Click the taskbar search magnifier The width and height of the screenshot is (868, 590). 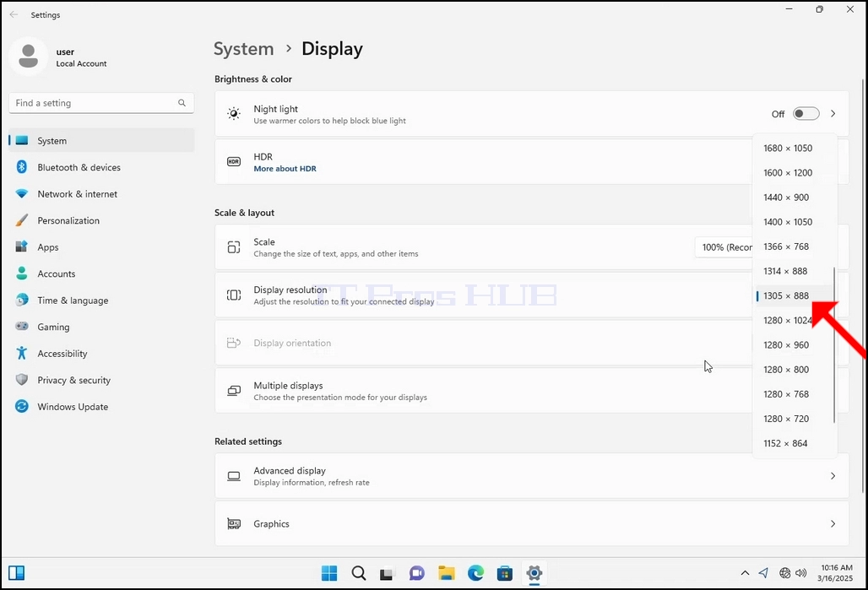click(359, 573)
